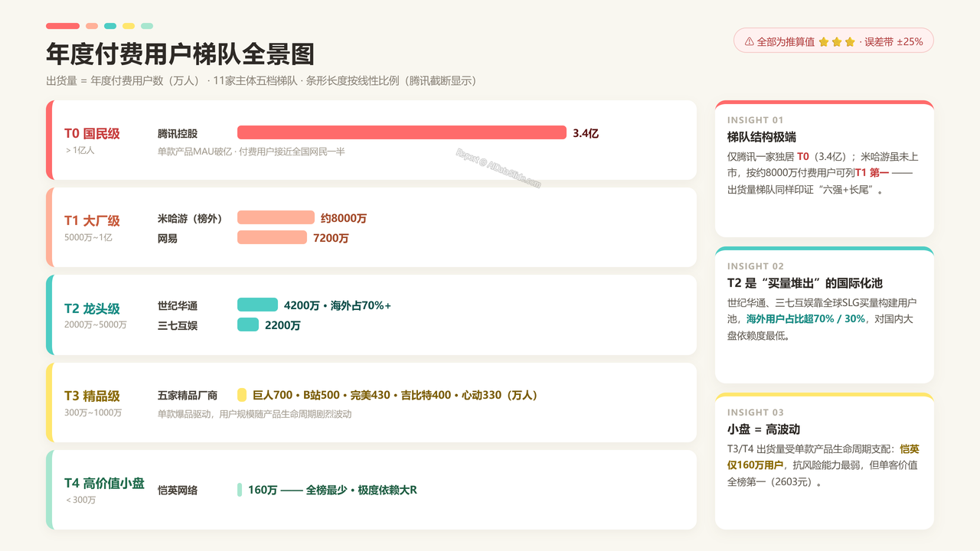Select the 'T1 大厂级' tier label

(92, 220)
